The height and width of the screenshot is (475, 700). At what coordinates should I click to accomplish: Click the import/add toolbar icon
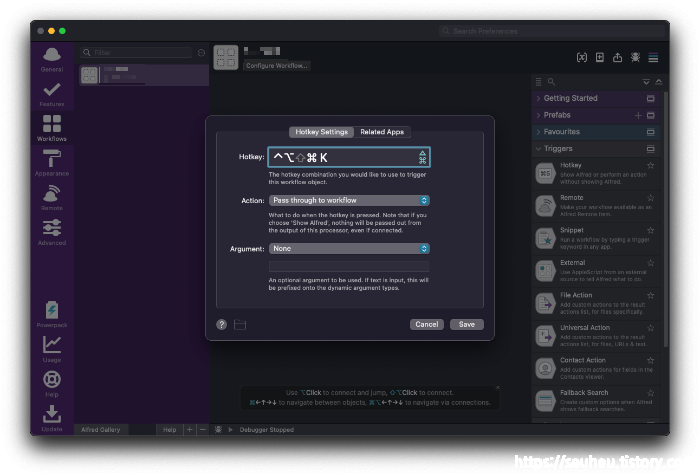[600, 58]
